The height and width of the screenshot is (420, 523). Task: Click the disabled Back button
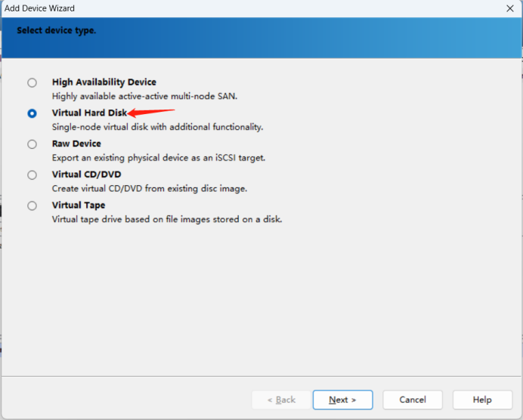[281, 400]
